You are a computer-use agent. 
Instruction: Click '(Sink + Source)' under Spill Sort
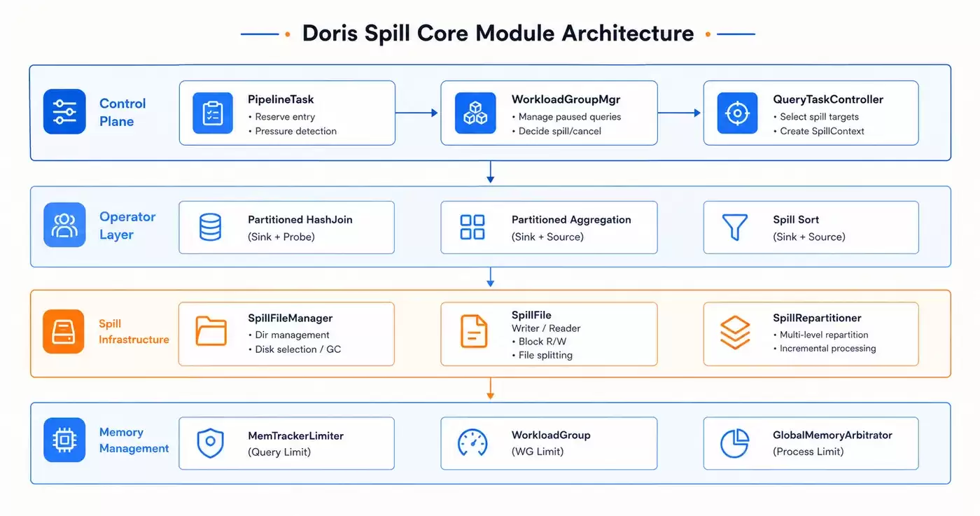(x=809, y=237)
